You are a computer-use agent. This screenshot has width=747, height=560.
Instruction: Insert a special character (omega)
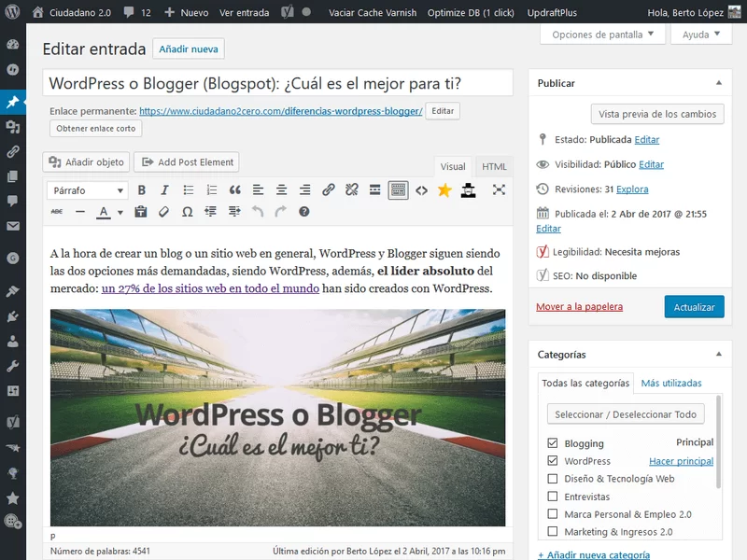tap(188, 212)
